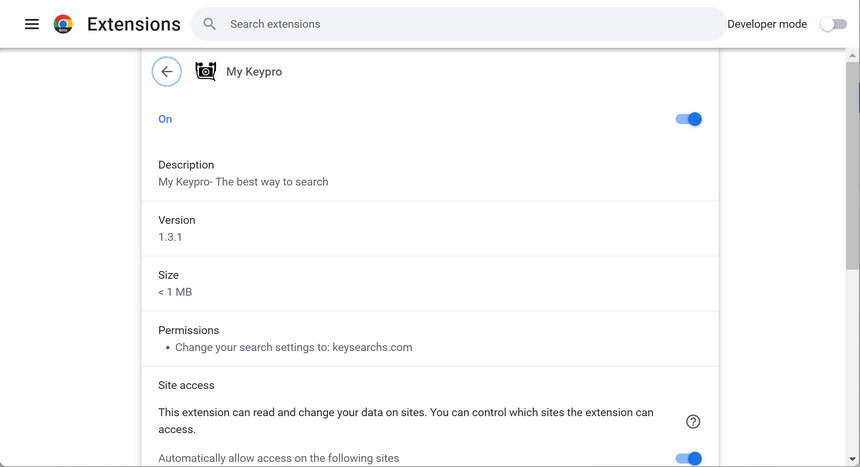Go back using the arrow button
Viewport: 860px width, 467px height.
point(167,71)
